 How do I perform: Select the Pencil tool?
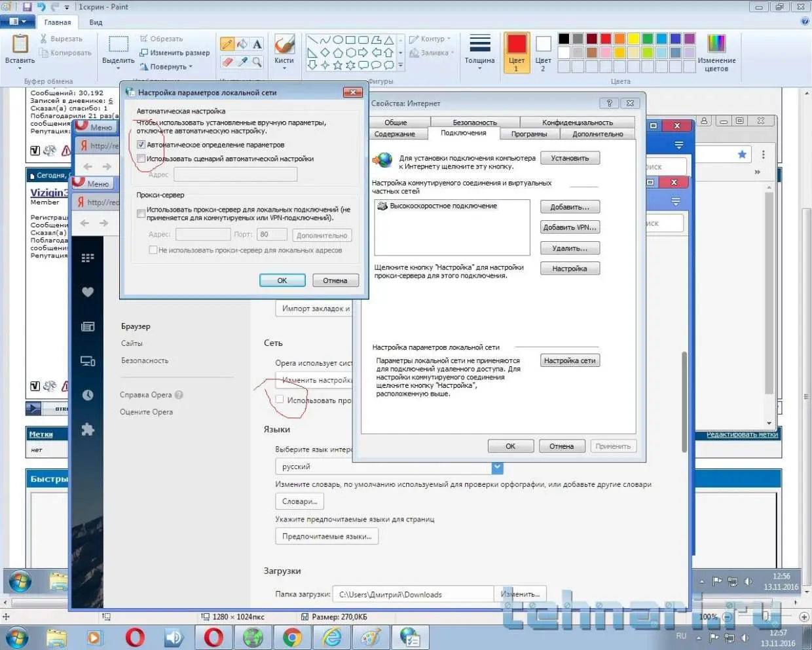(x=227, y=45)
